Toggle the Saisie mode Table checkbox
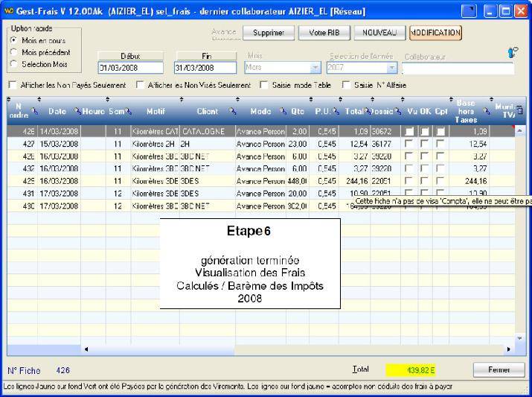 [264, 85]
